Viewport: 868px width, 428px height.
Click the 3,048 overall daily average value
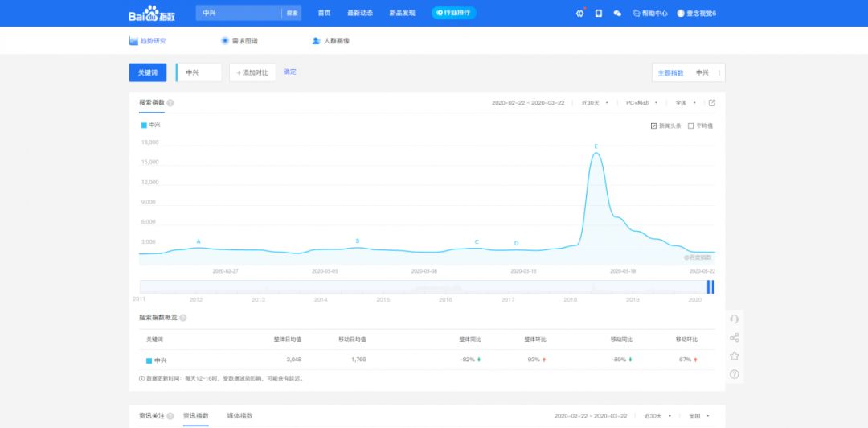(294, 360)
